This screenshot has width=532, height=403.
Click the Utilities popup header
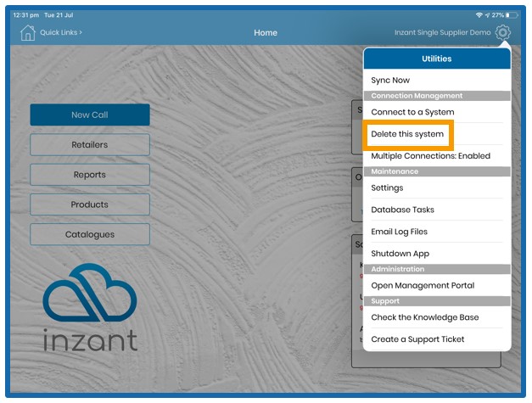pyautogui.click(x=437, y=59)
